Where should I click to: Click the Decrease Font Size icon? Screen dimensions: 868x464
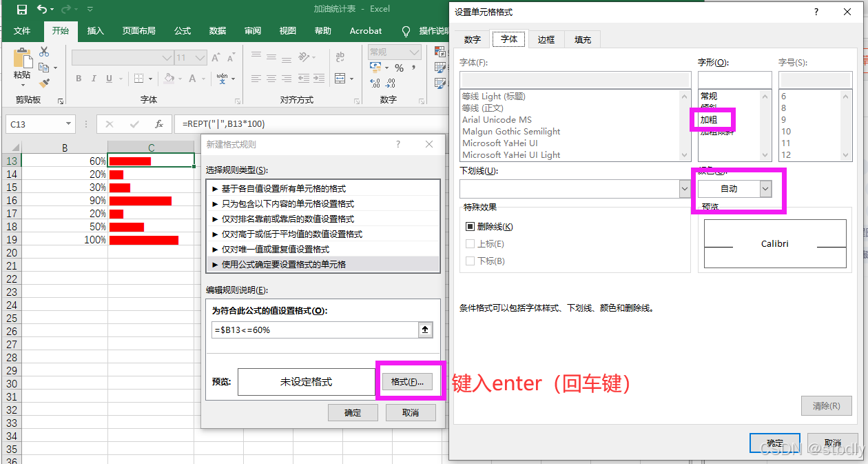(x=230, y=58)
